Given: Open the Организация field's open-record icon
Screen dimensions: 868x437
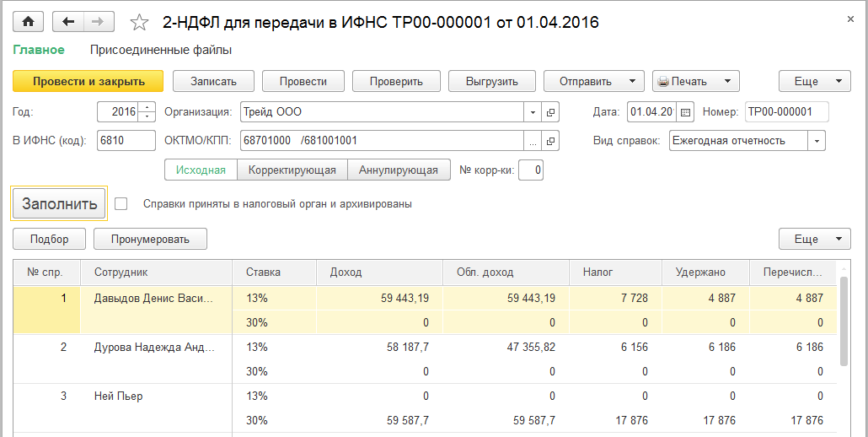Looking at the screenshot, I should [x=551, y=112].
